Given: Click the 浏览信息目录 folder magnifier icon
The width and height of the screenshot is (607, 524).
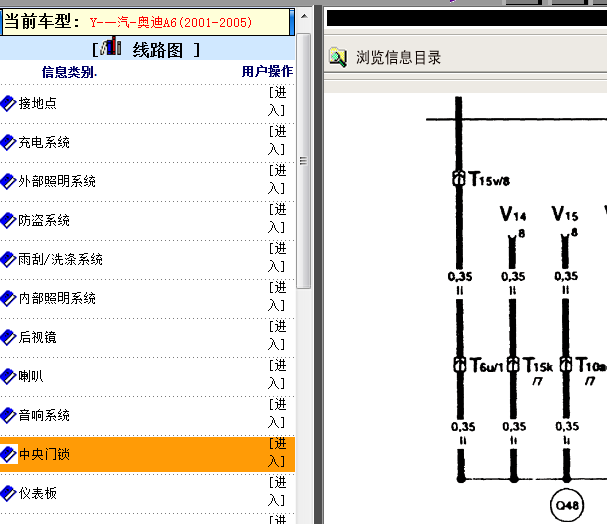Looking at the screenshot, I should [x=338, y=57].
